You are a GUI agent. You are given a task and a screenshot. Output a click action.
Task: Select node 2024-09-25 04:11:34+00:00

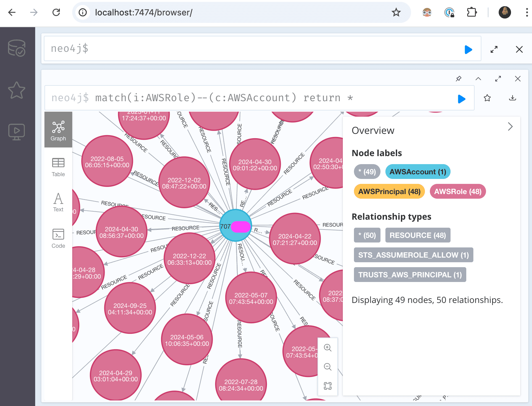tap(130, 308)
